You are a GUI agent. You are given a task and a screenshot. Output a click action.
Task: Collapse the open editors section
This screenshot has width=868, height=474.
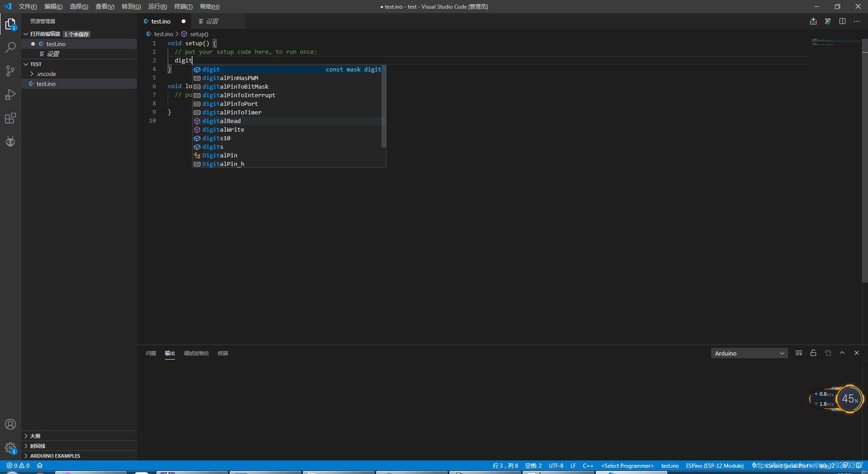(26, 34)
